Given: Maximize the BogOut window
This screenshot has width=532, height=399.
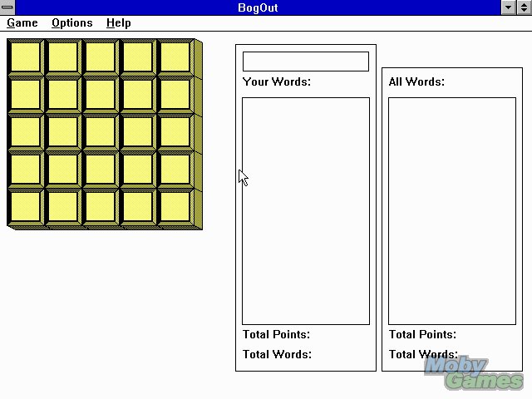Looking at the screenshot, I should point(524,7).
